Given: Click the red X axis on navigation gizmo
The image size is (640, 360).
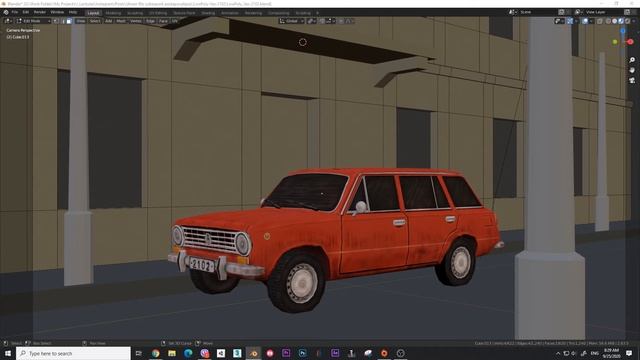Looking at the screenshot, I should pyautogui.click(x=630, y=42).
